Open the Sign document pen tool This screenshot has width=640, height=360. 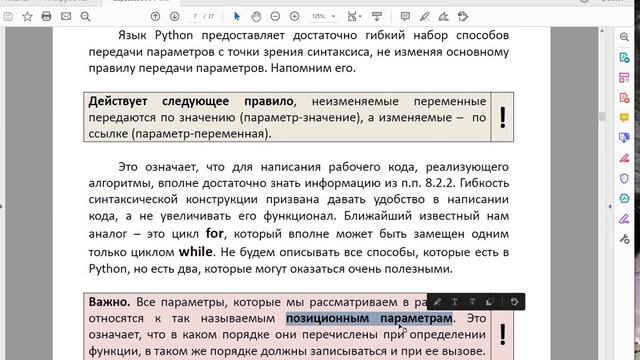tap(443, 16)
